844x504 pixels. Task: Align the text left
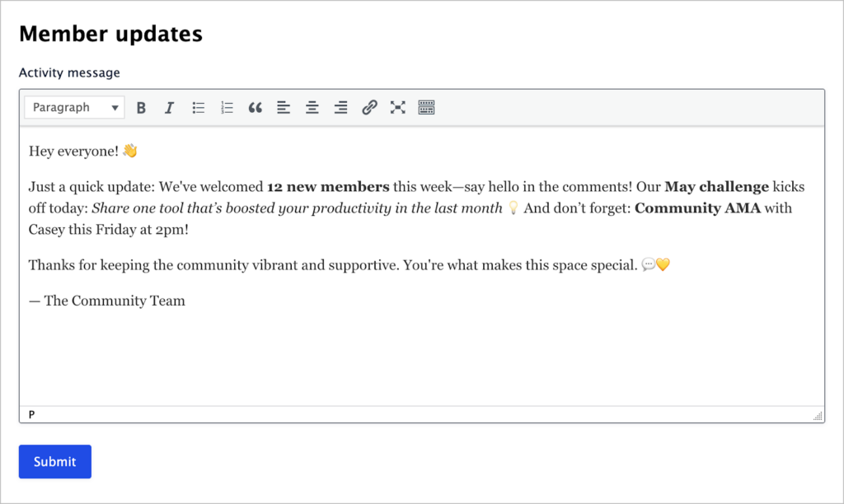tap(284, 107)
